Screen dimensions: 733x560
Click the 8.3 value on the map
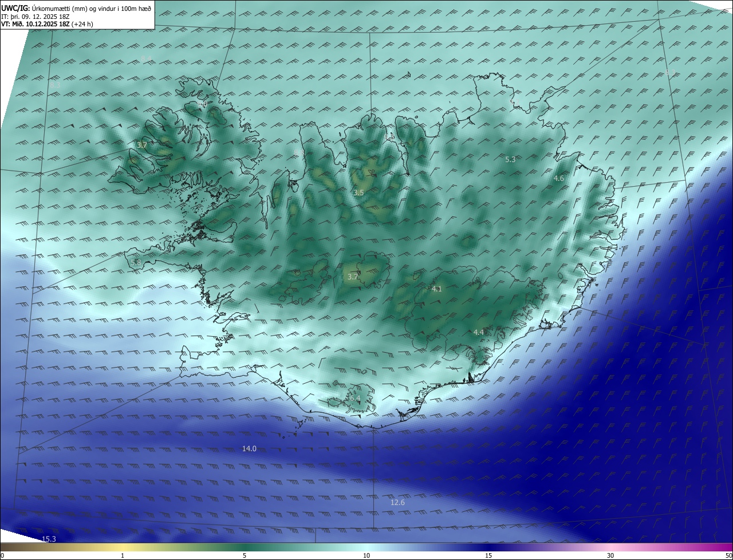(55, 85)
